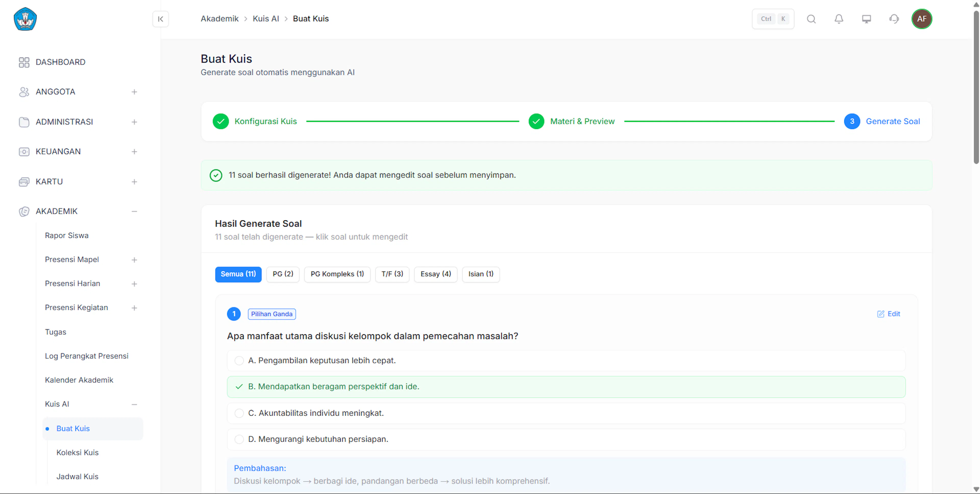
Task: Expand Presensi Kegiatan submenu
Action: pos(134,308)
